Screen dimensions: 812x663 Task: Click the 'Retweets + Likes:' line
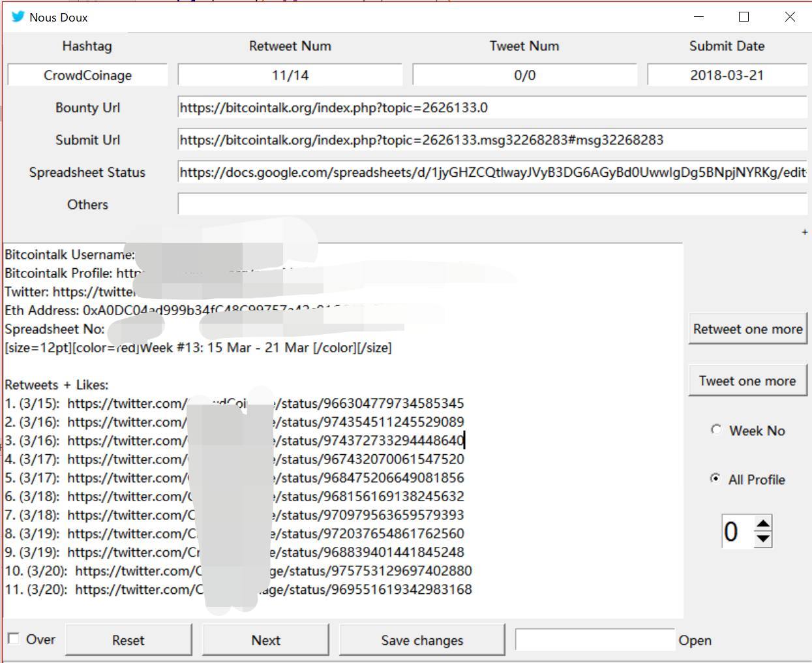(57, 385)
